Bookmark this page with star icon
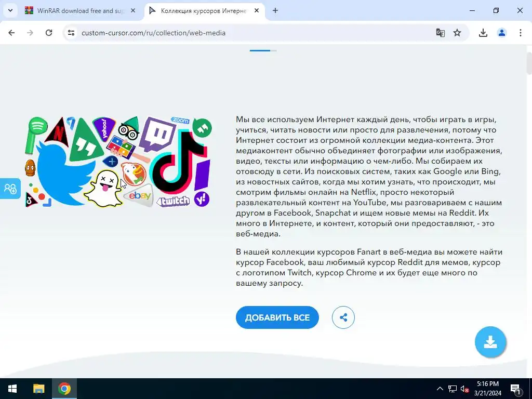 [457, 33]
